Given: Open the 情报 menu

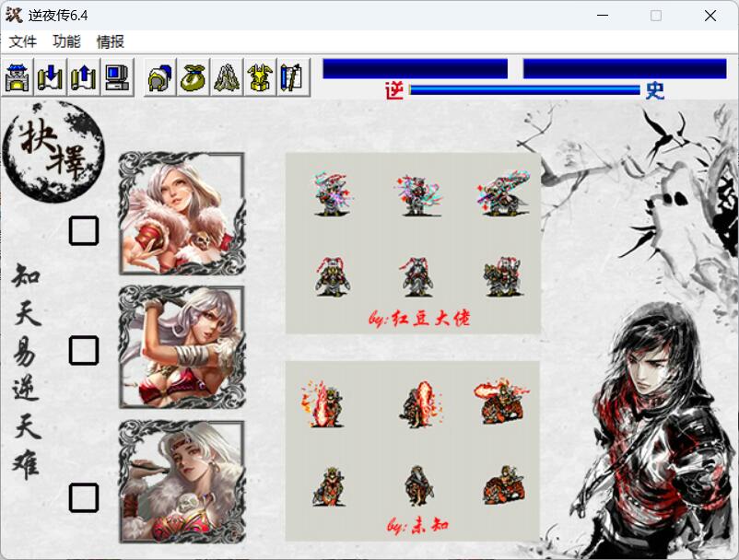Looking at the screenshot, I should (x=111, y=41).
